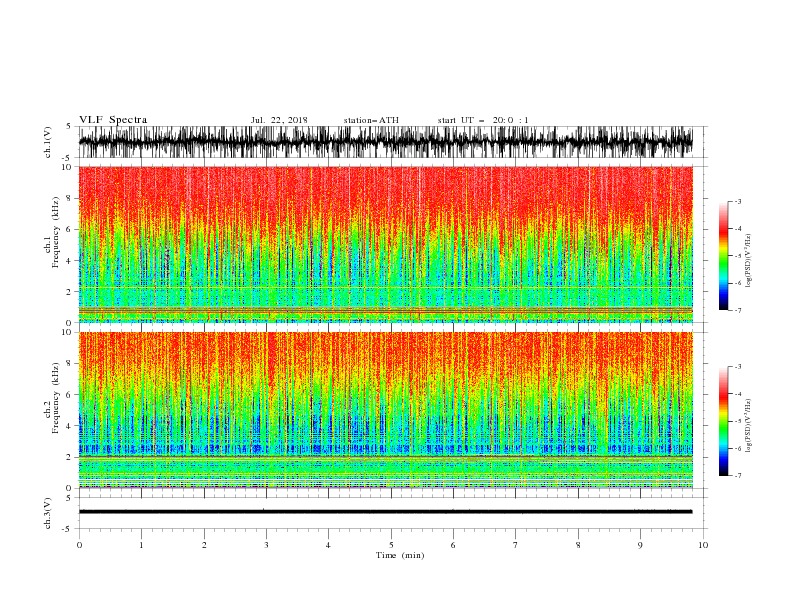This screenshot has width=792, height=612.
Task: Click time axis tick label "0"
Action: click(79, 545)
